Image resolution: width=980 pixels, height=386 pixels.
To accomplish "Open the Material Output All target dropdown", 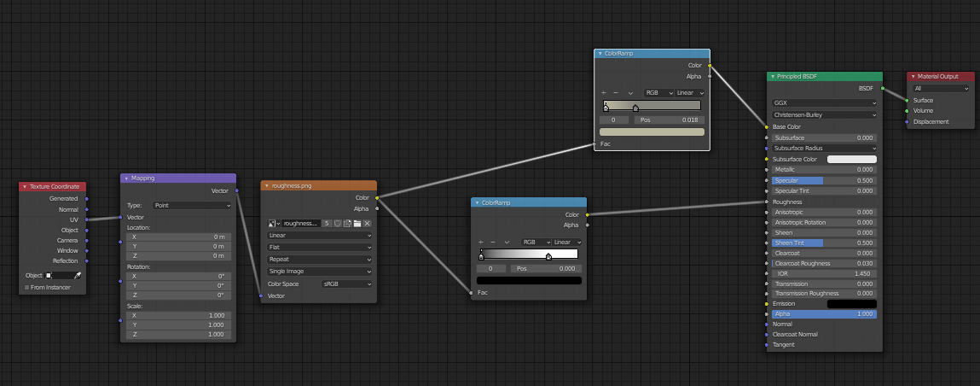I will (x=941, y=88).
